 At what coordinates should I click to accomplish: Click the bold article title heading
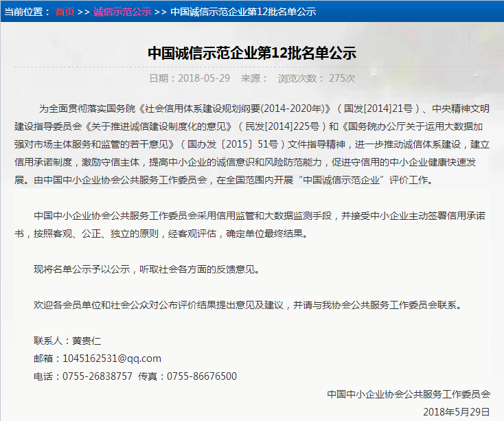click(x=252, y=53)
